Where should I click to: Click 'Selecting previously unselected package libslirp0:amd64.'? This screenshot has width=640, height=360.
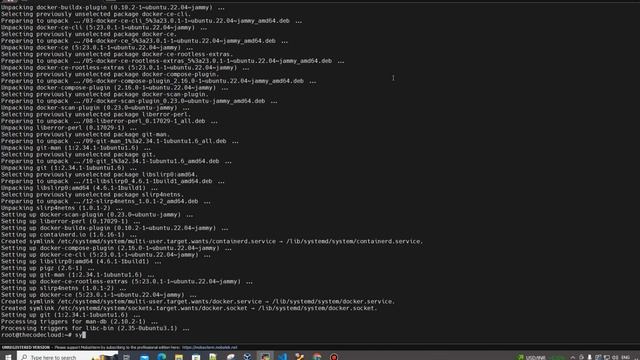(99, 174)
